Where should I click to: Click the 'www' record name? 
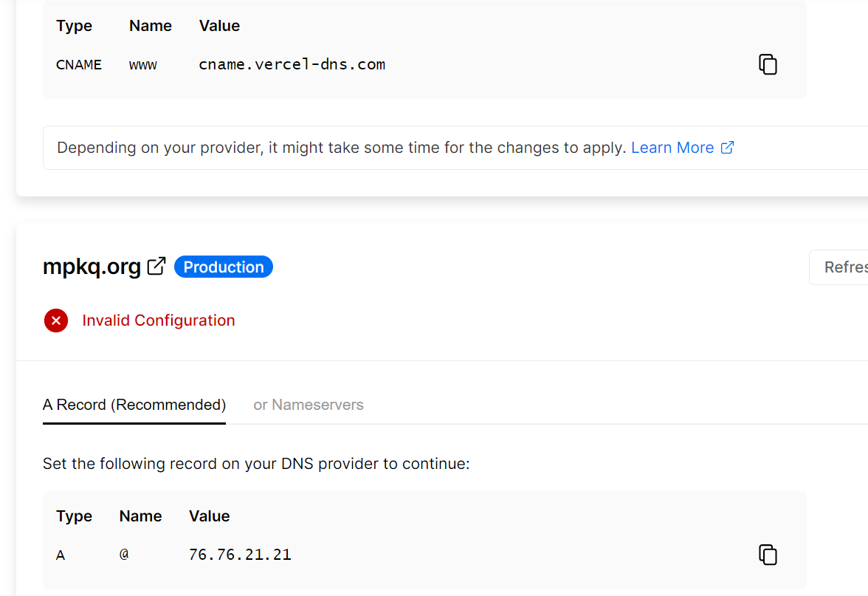tap(143, 64)
